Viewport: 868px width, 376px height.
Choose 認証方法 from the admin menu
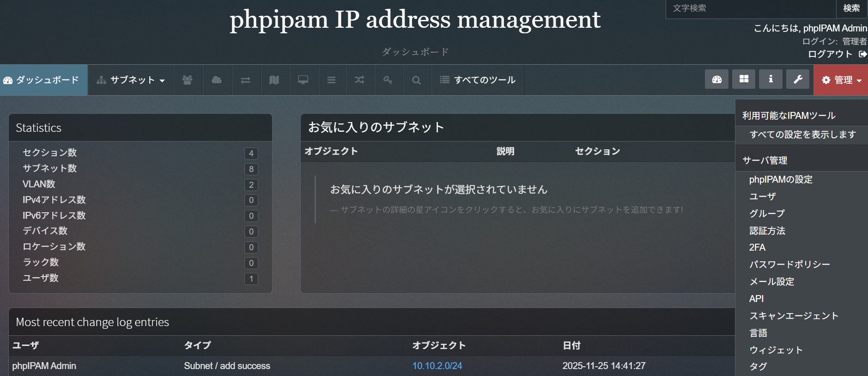coord(767,231)
